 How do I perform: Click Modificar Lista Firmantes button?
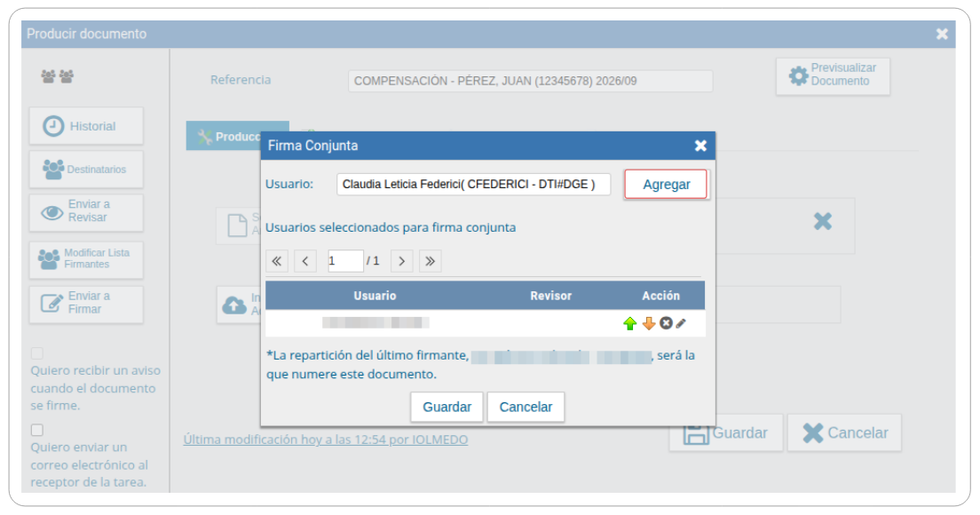(x=86, y=259)
